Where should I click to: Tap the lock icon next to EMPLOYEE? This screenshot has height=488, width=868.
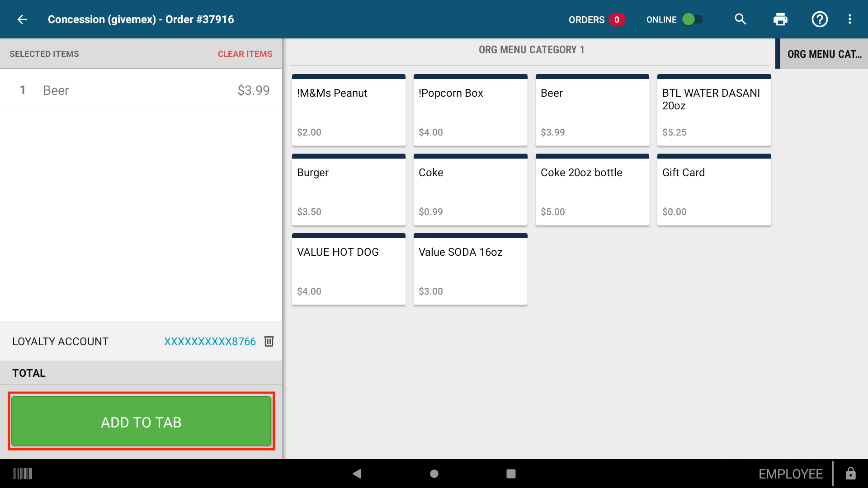tap(850, 474)
